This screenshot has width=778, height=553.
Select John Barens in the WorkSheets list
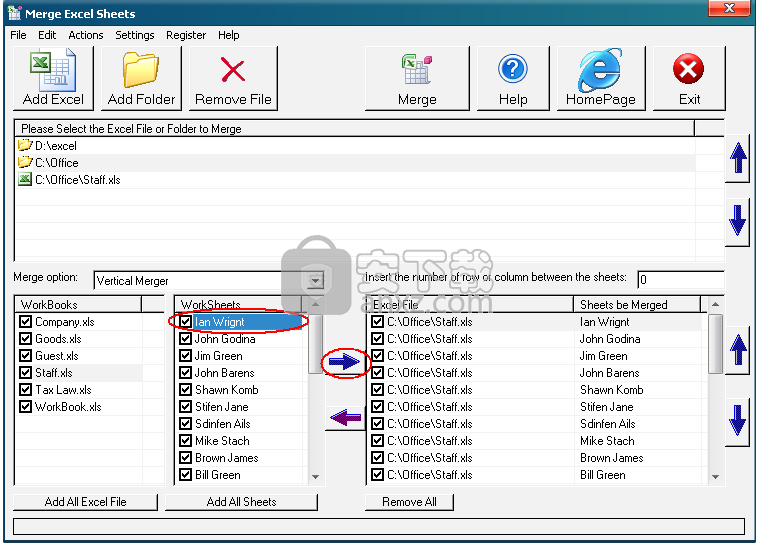pyautogui.click(x=224, y=372)
